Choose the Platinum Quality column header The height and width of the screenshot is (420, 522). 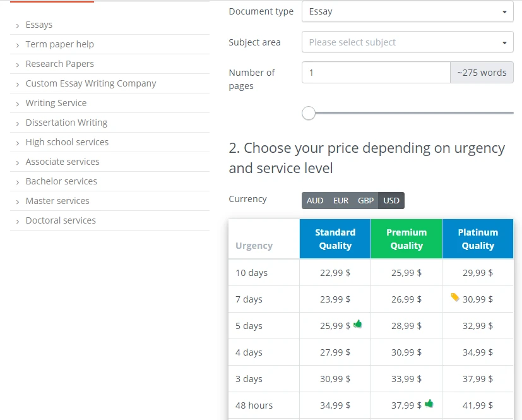tap(478, 239)
